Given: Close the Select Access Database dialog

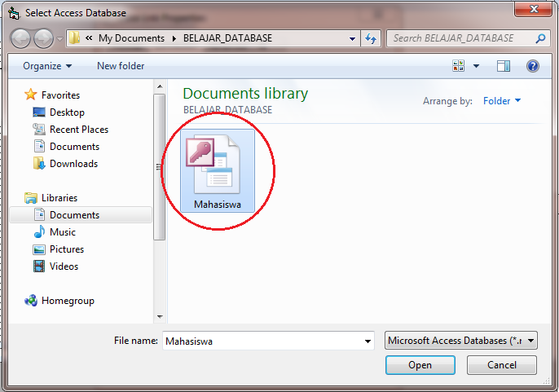Looking at the screenshot, I should pyautogui.click(x=534, y=9).
